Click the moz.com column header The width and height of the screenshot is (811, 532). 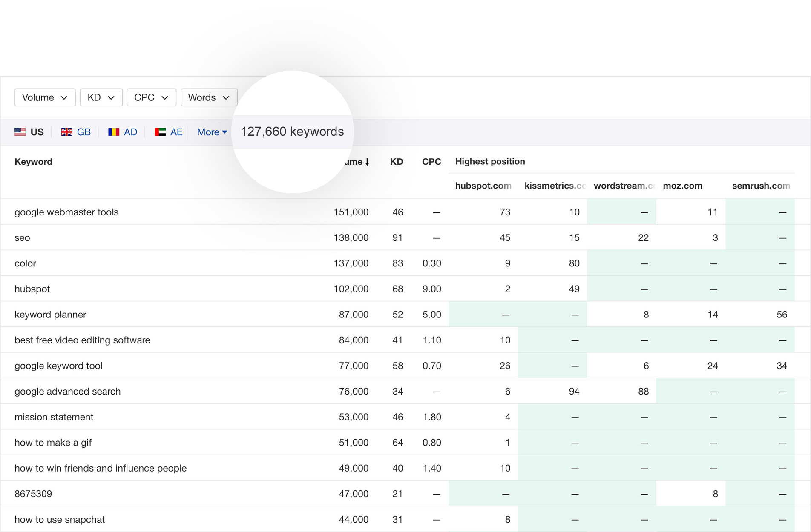682,186
